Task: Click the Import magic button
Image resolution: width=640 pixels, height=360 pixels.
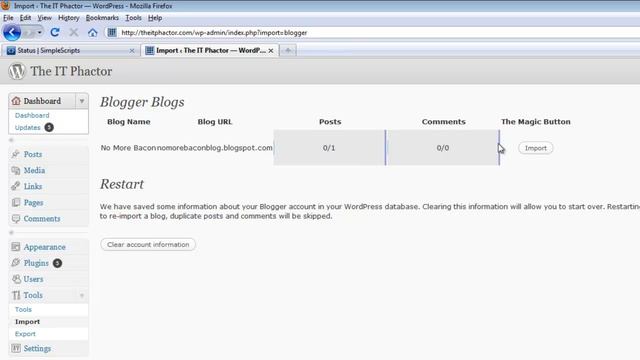Action: (536, 148)
